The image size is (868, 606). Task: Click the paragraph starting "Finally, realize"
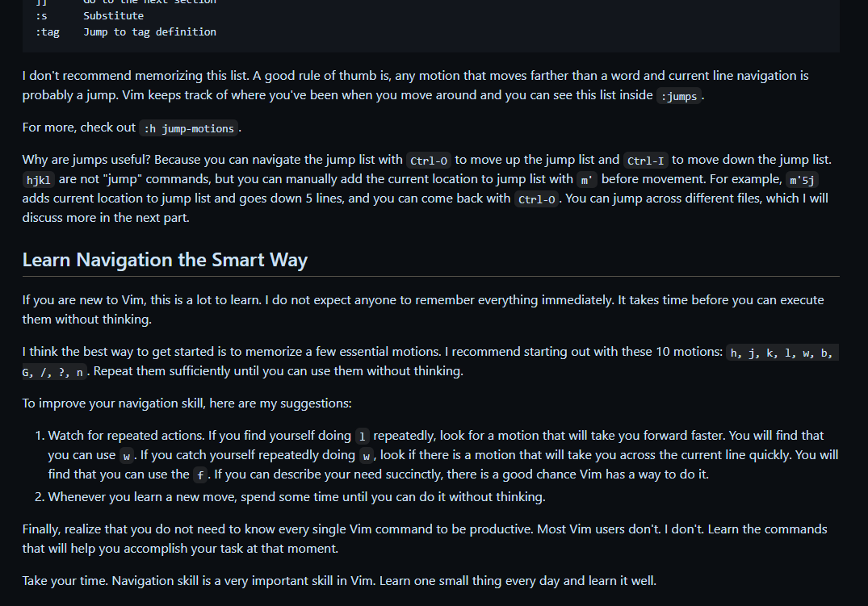coord(425,538)
